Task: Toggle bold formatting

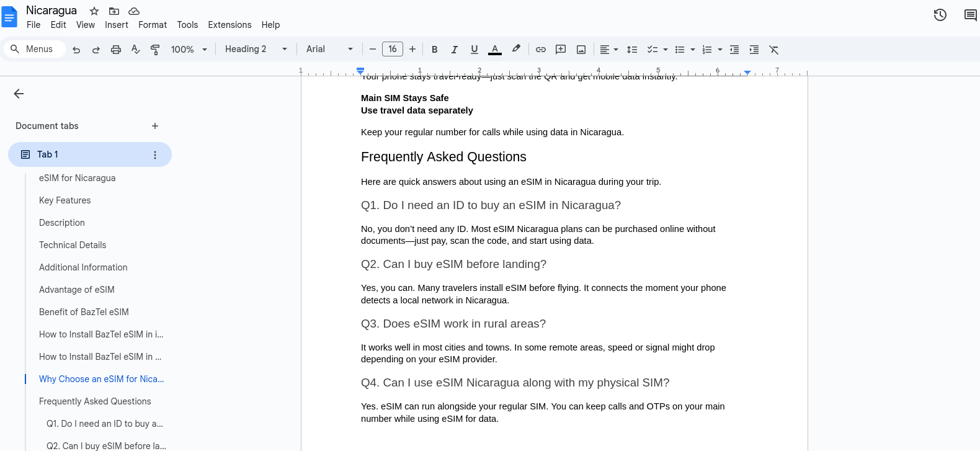Action: click(435, 50)
